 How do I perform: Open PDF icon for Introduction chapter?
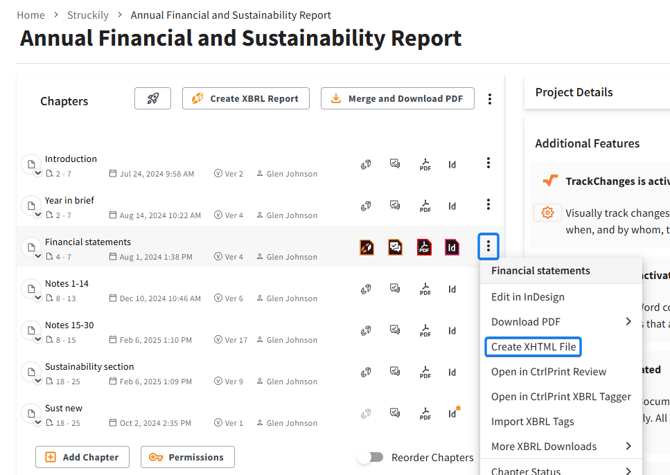424,164
